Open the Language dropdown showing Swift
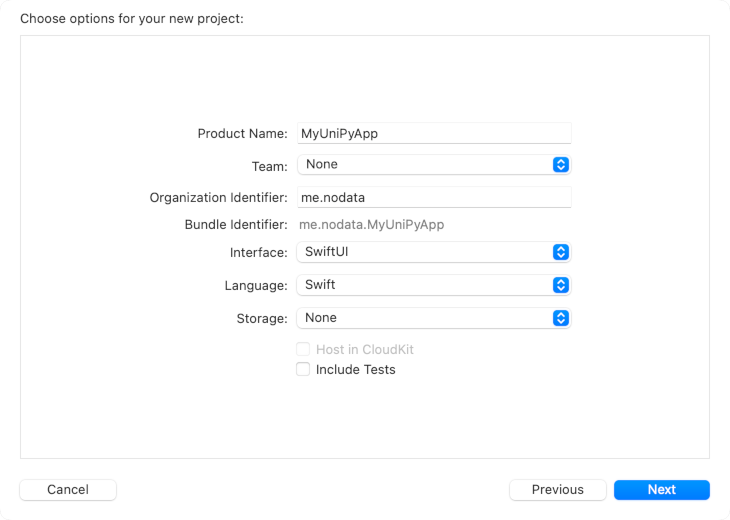 click(425, 285)
